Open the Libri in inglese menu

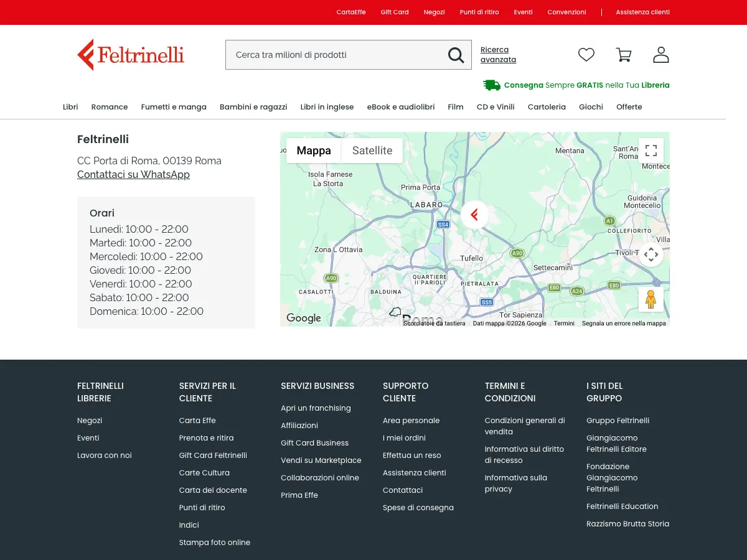(x=327, y=107)
